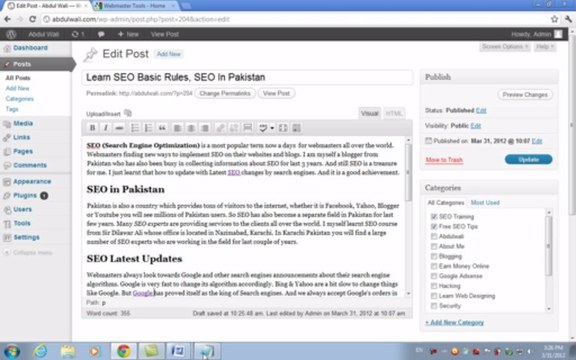Screen dimensions: 576x360
Task: Click the Update button
Action: click(528, 159)
